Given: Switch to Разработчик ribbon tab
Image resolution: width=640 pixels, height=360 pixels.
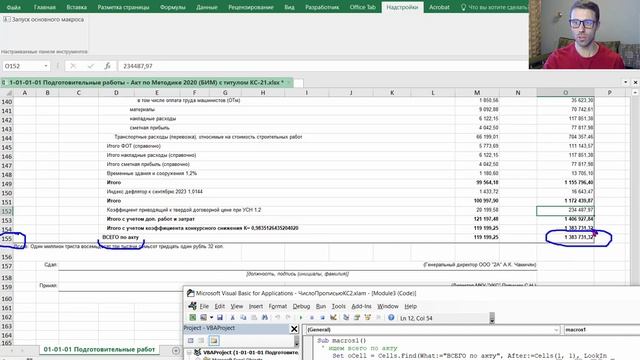Looking at the screenshot, I should coord(322,7).
